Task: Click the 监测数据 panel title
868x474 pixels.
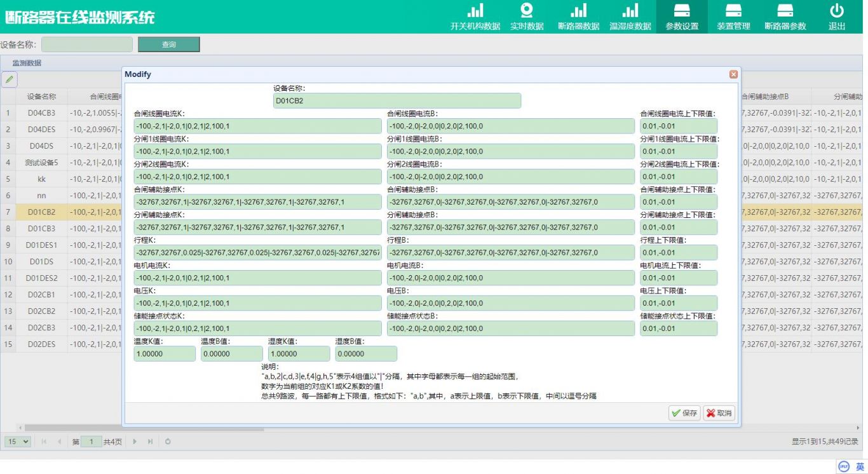Action: pos(27,63)
